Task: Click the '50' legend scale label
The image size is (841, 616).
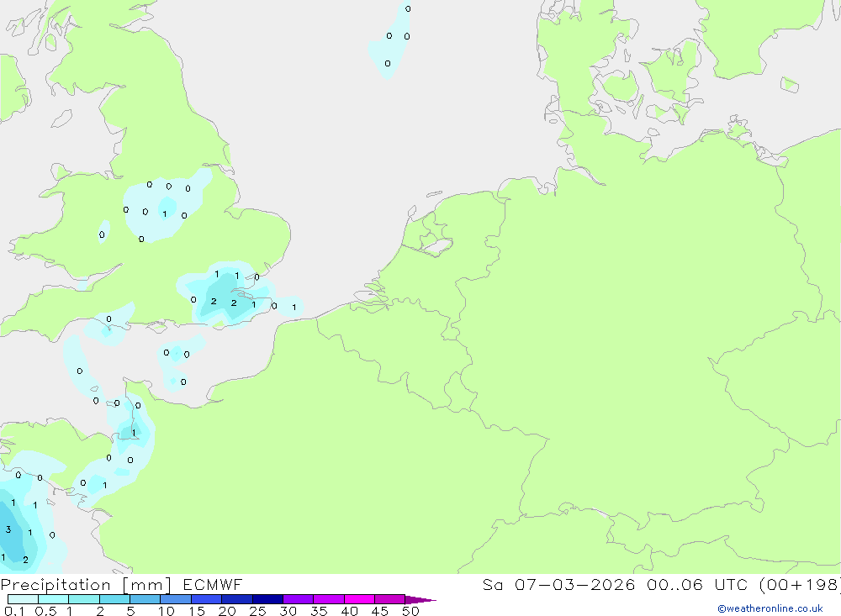Action: 410,611
